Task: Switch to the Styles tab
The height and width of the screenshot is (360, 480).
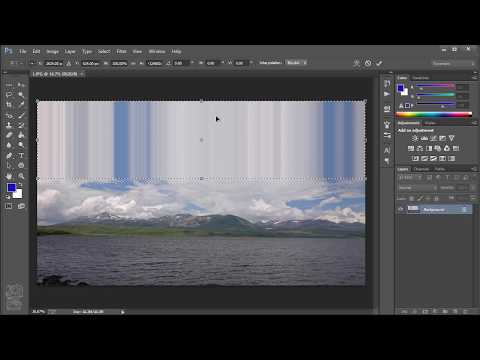Action: point(430,123)
